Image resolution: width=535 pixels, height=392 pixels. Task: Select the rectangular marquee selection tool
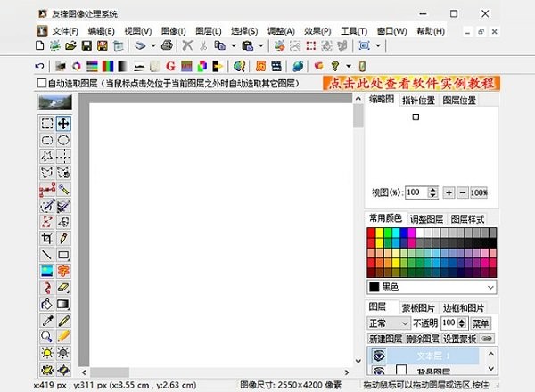tap(46, 124)
